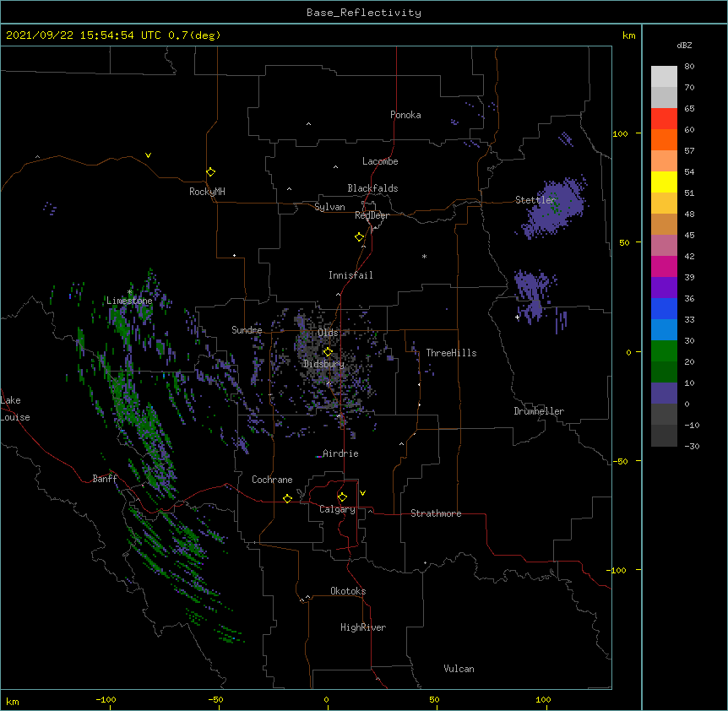Click the Cochrane town label

(272, 480)
